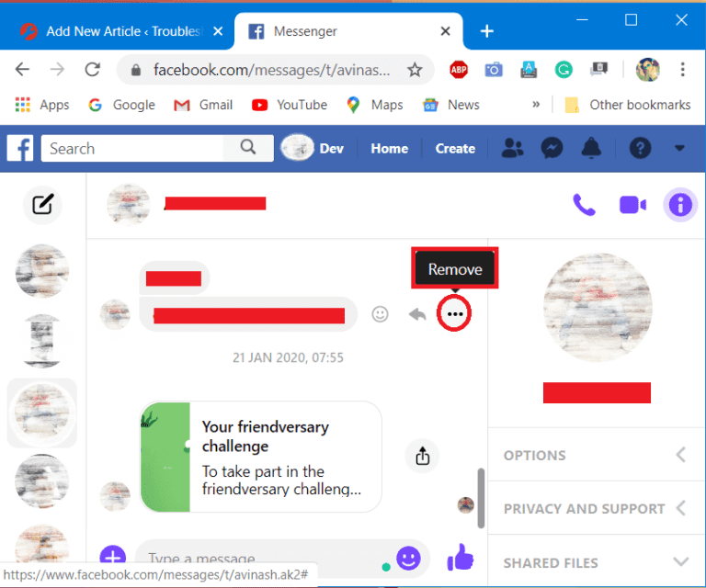
Task: Open the three-dots more options on message
Action: point(454,313)
